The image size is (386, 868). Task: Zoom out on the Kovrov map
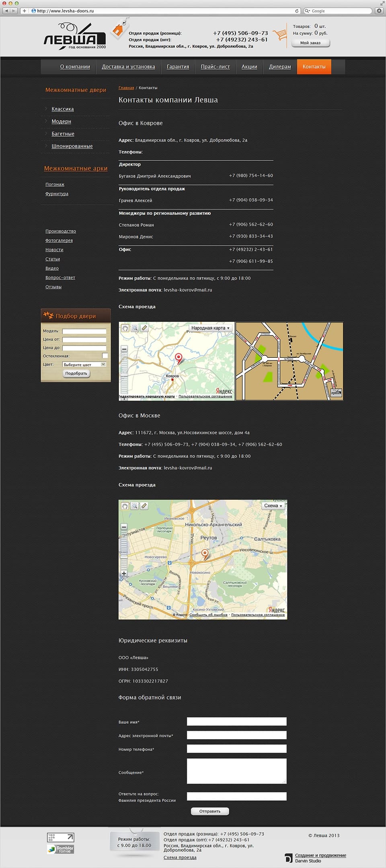(124, 349)
